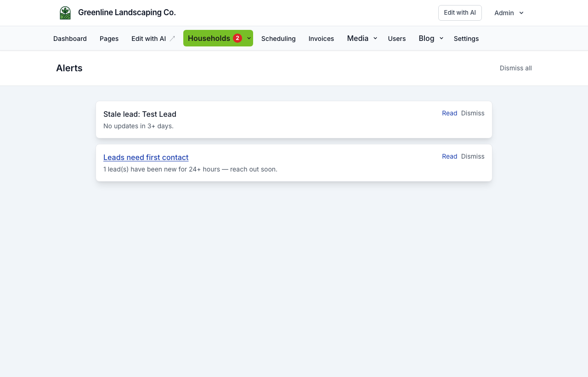Screen dimensions: 588x377
Task: Click the Stale lead: Test Lead title
Action: (x=140, y=114)
